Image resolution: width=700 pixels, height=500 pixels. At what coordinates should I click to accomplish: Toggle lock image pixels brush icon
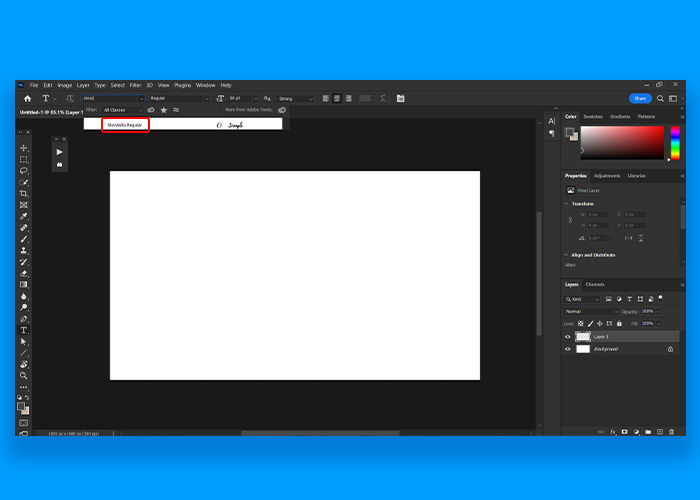click(x=590, y=324)
